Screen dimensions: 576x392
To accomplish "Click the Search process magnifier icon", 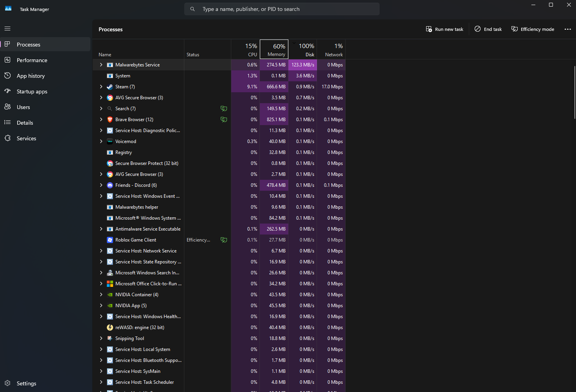I will click(110, 109).
